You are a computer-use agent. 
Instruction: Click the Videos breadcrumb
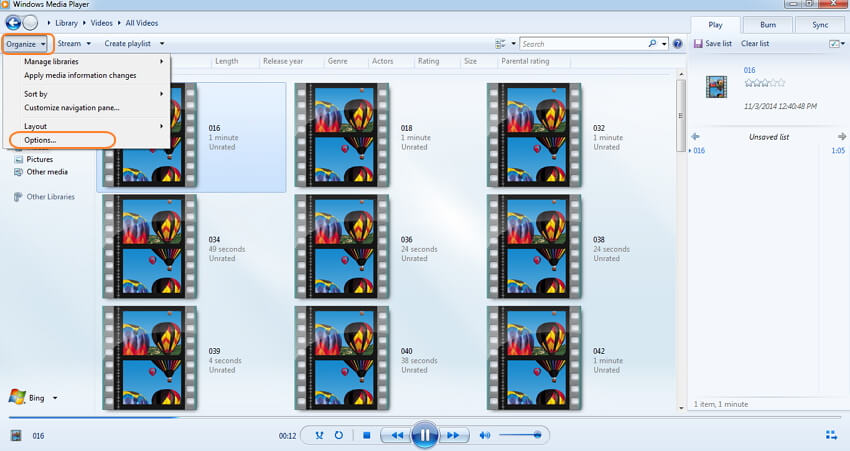tap(101, 23)
